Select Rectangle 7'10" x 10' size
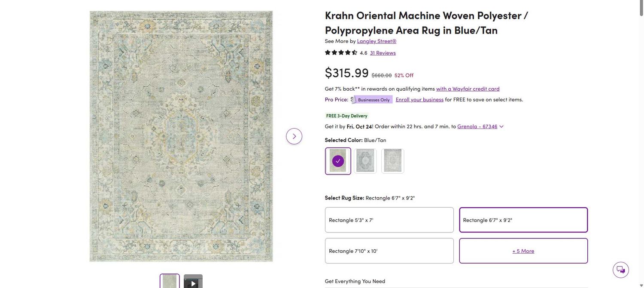This screenshot has width=644, height=288. pyautogui.click(x=389, y=251)
